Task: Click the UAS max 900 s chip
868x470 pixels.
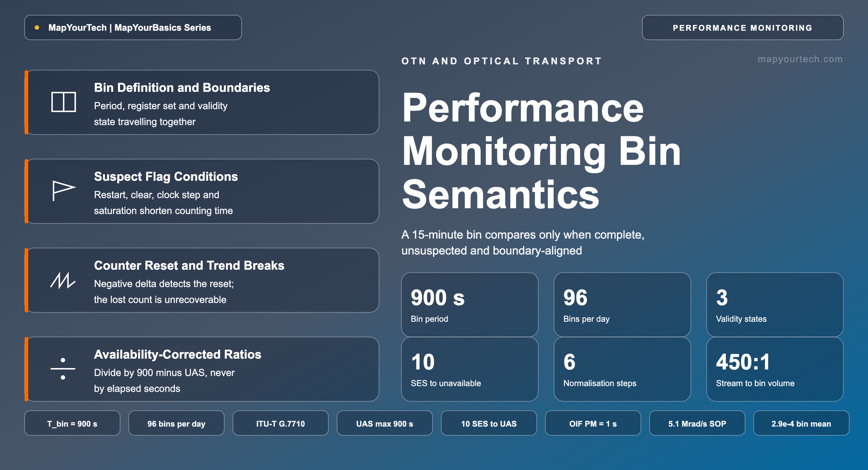Action: click(385, 423)
